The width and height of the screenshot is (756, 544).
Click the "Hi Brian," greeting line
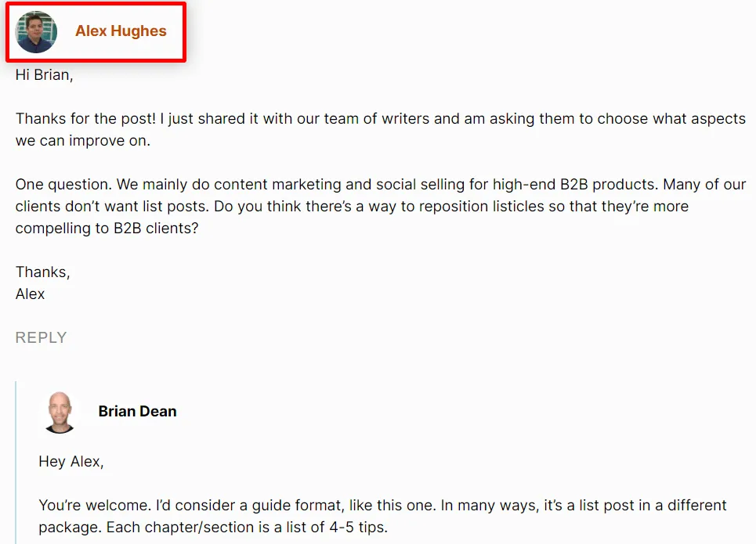tap(44, 76)
